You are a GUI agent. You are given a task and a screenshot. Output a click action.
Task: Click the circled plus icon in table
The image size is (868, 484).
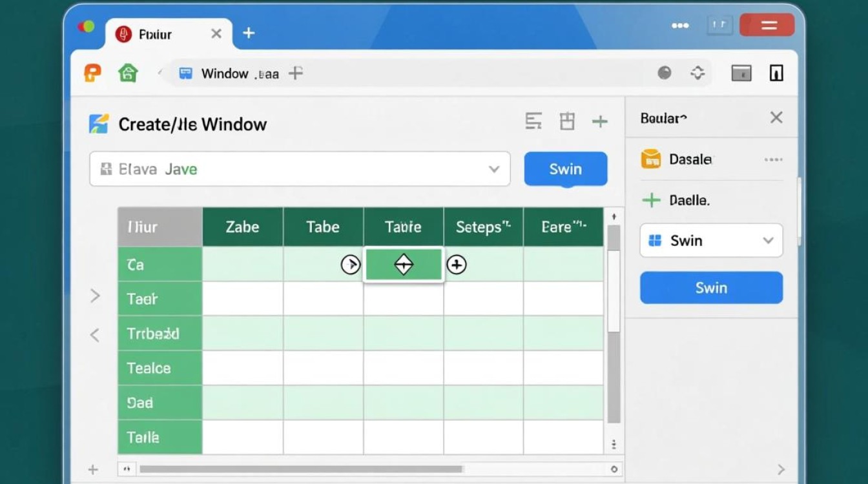point(457,265)
